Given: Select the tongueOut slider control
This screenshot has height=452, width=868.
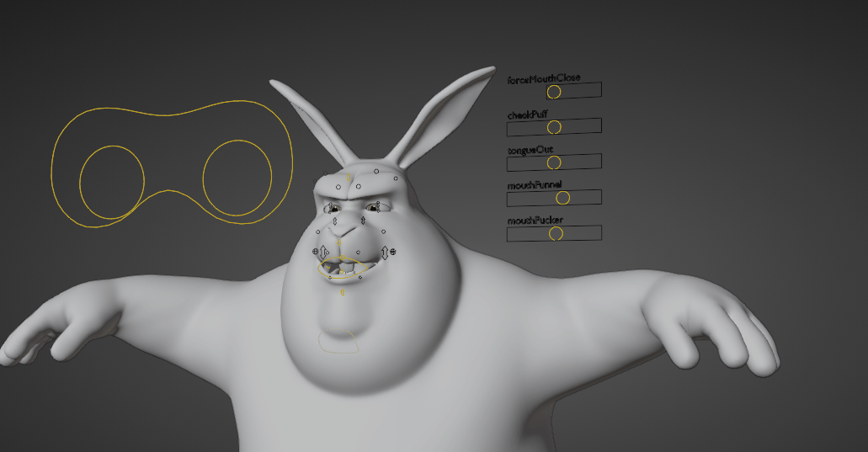Looking at the screenshot, I should [554, 162].
